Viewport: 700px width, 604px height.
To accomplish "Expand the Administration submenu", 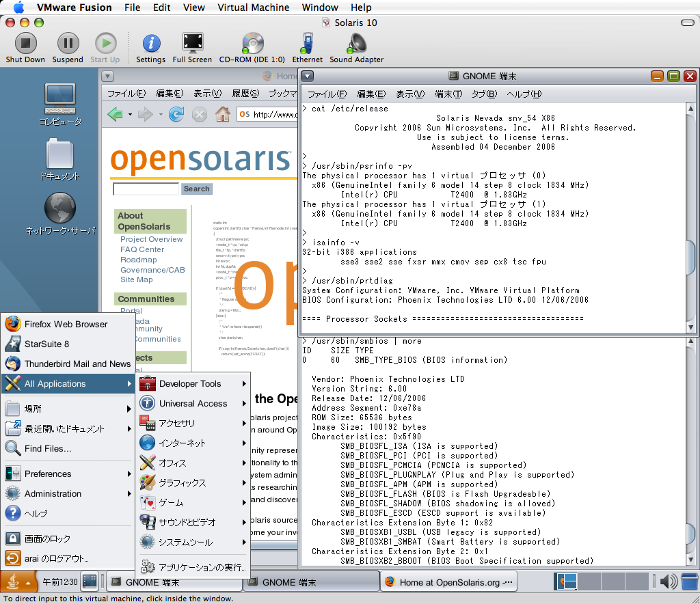I will click(68, 494).
